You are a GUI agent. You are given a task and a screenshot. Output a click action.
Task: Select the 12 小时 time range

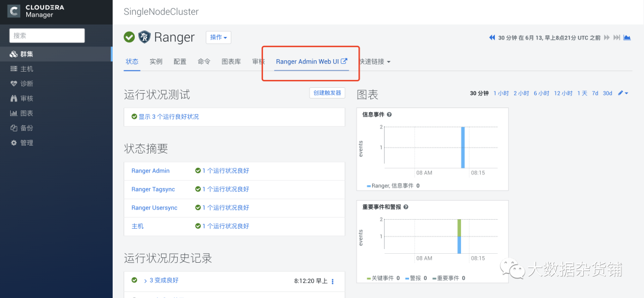(x=563, y=93)
